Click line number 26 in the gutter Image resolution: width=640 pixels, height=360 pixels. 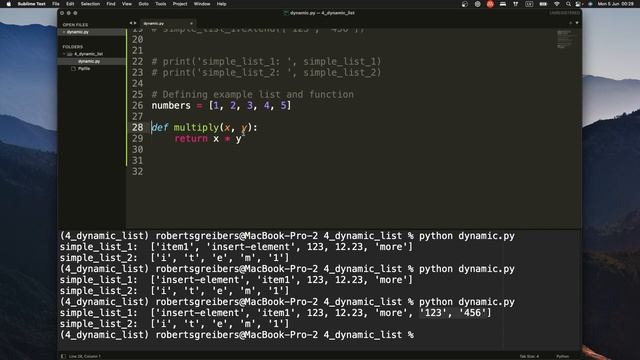click(x=138, y=105)
